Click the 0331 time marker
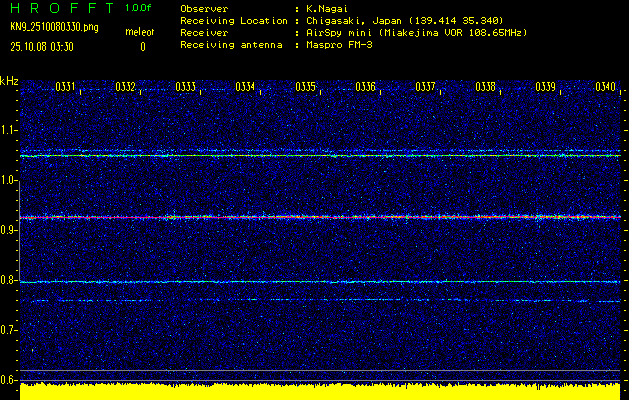Image resolution: width=629 pixels, height=400 pixels. point(66,87)
